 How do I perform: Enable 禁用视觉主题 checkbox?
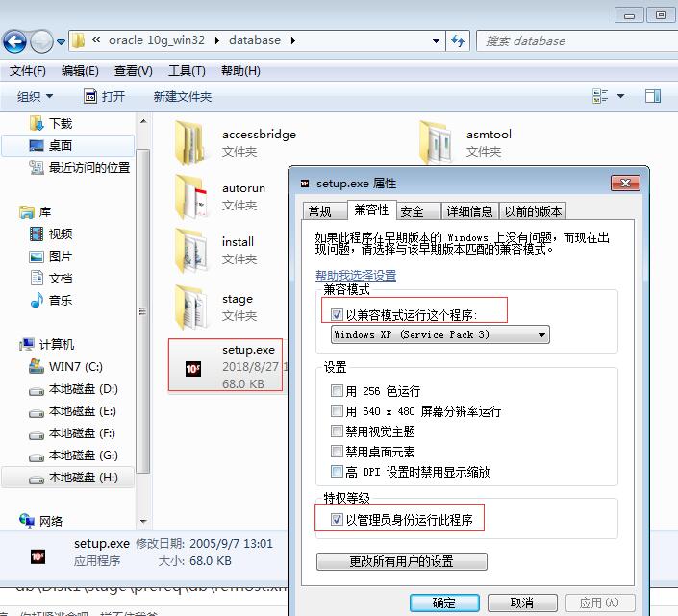tap(337, 431)
